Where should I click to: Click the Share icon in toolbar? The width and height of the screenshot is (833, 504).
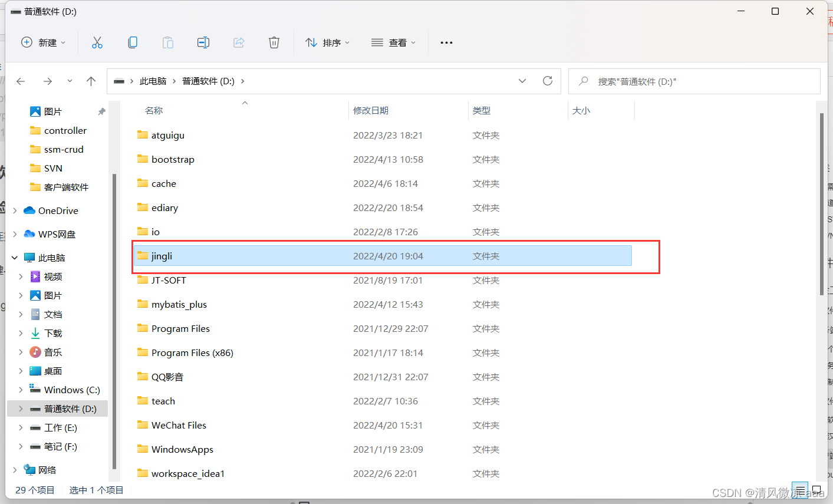239,42
